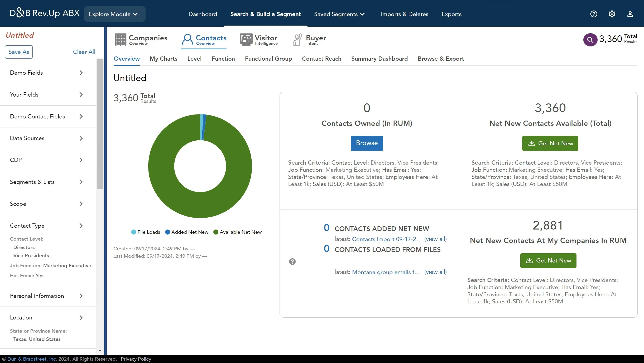Switch to the Functional Group tab

pyautogui.click(x=268, y=59)
